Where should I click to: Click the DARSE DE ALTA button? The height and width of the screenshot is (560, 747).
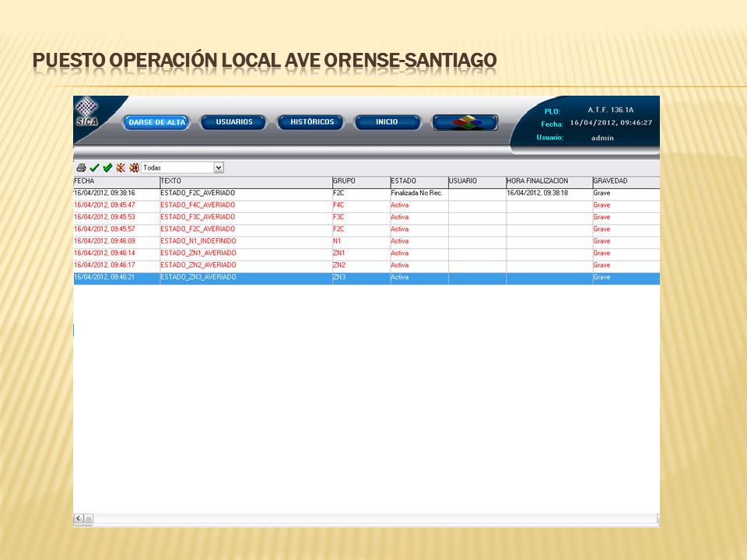[x=156, y=122]
